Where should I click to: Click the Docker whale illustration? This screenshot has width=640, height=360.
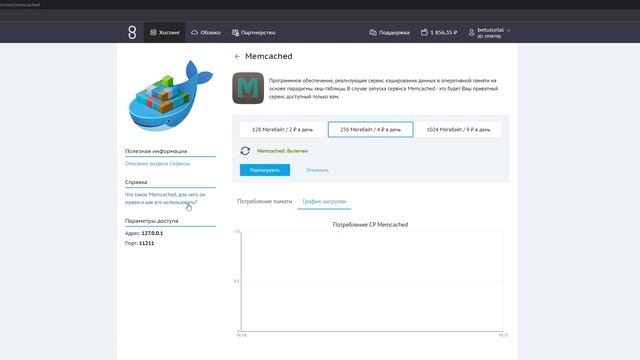coord(171,96)
